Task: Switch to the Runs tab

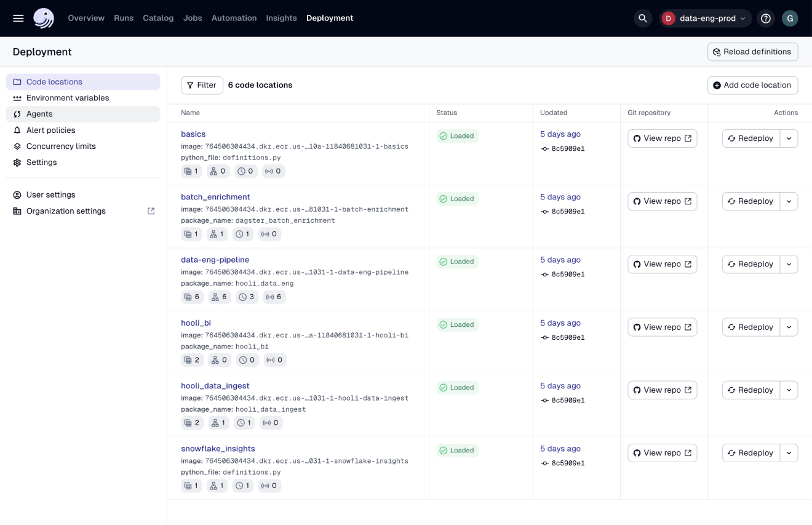Action: [124, 18]
